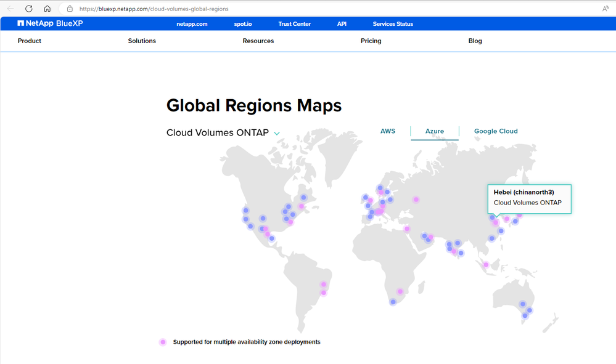Select the Google Cloud tab
This screenshot has height=364, width=616.
coord(496,131)
